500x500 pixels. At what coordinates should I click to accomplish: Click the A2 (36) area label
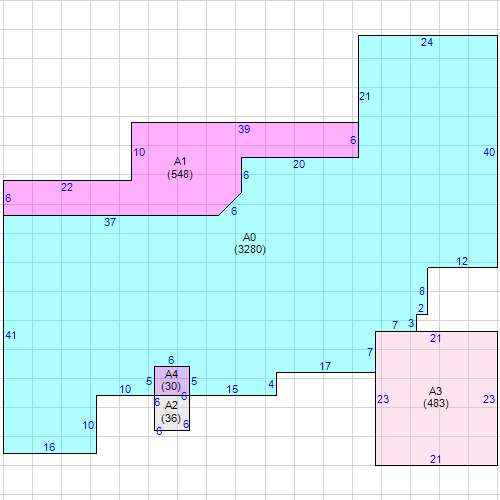click(171, 412)
